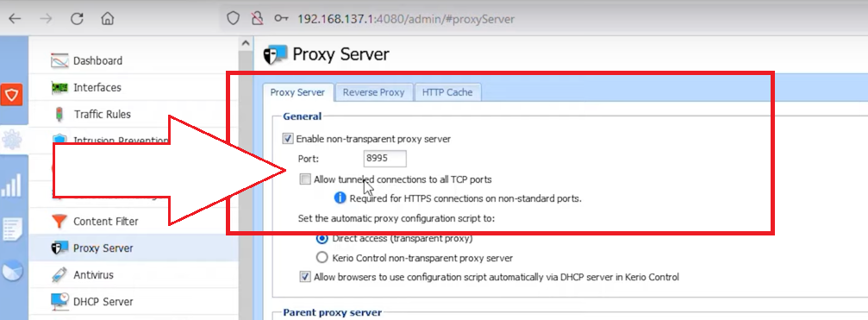Screen dimensions: 868x320
Task: Click the browser back arrow
Action: point(15,19)
